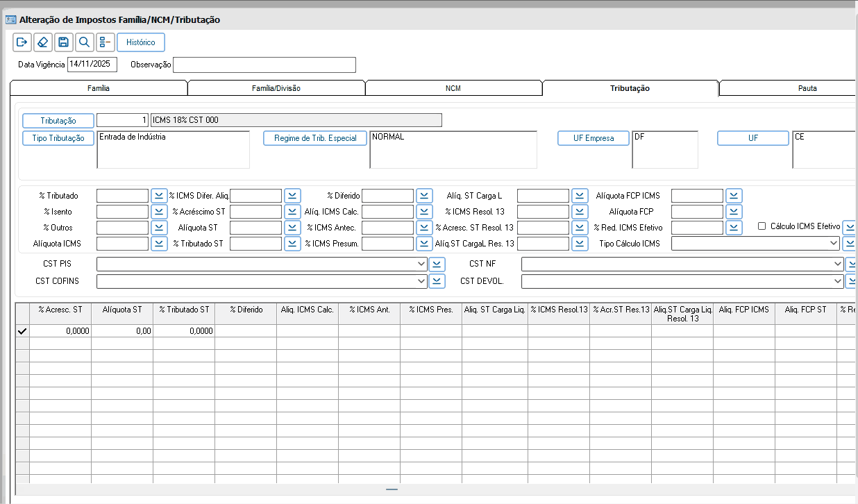
Task: Click arrow button beside % Acréscimo ST field
Action: coord(292,212)
